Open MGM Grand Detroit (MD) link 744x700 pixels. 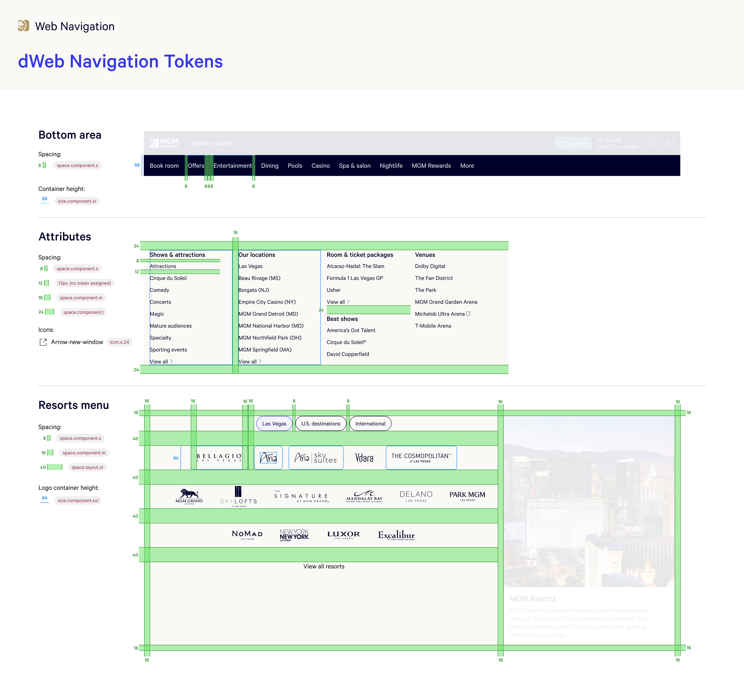pos(268,314)
